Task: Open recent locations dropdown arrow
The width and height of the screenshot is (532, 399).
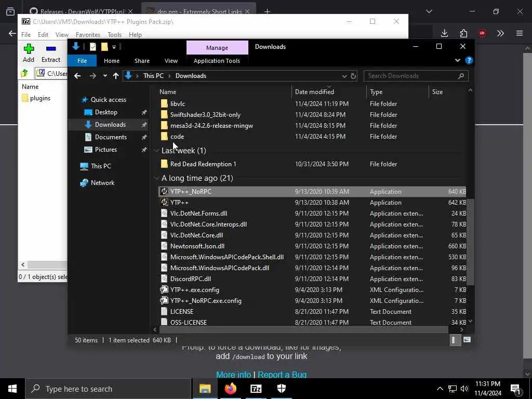Action: [x=105, y=76]
